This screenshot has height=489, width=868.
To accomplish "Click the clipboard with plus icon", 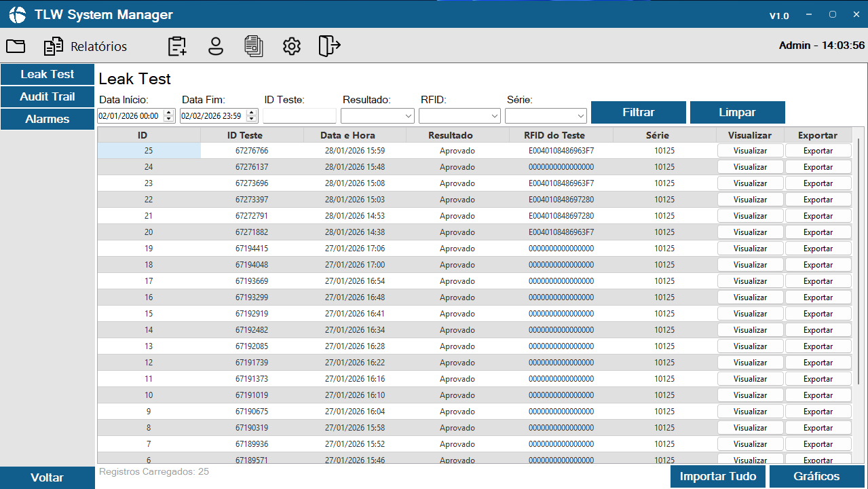I will click(177, 46).
